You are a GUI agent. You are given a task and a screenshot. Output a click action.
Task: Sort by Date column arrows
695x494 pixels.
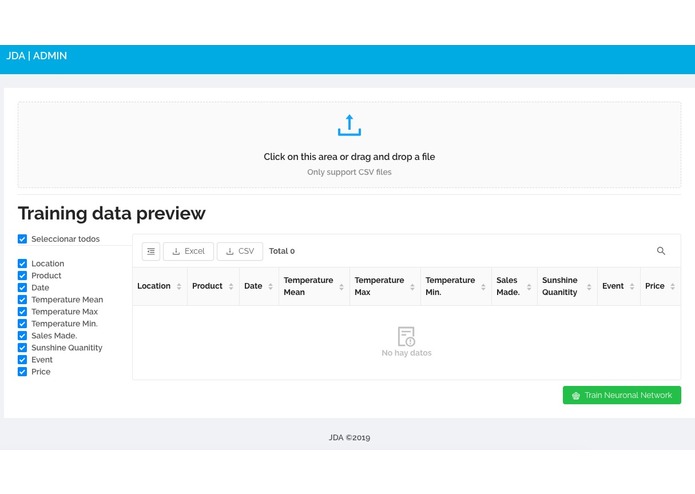[270, 286]
